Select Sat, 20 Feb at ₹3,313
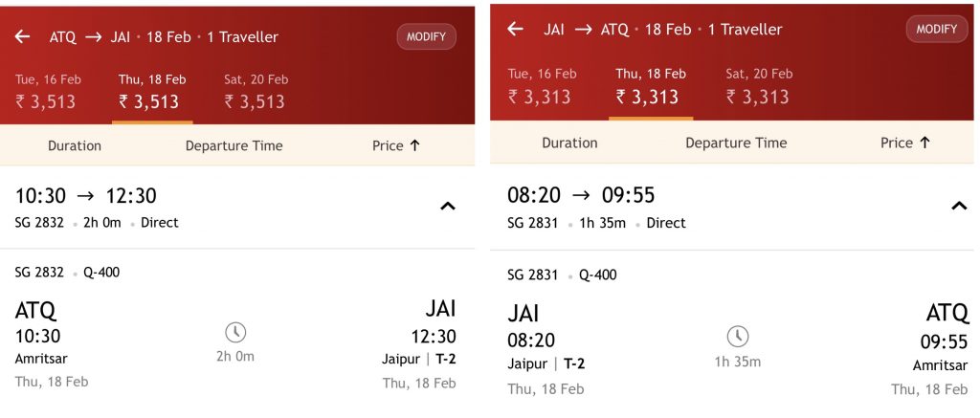980x418 pixels. coord(758,86)
